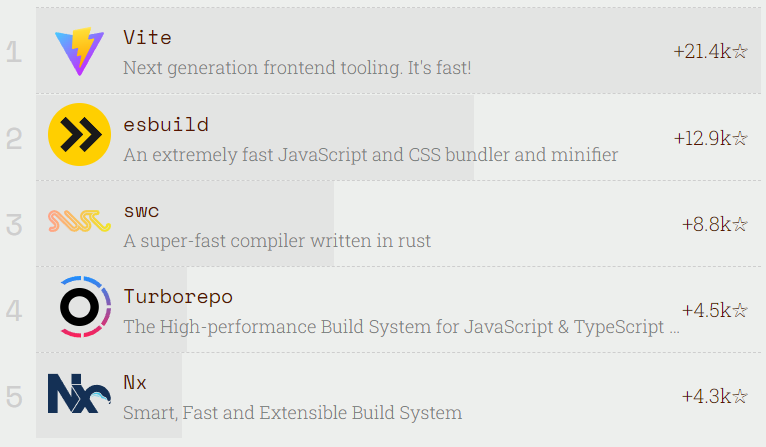Open the Vite project link
This screenshot has height=447, width=766.
pos(148,38)
